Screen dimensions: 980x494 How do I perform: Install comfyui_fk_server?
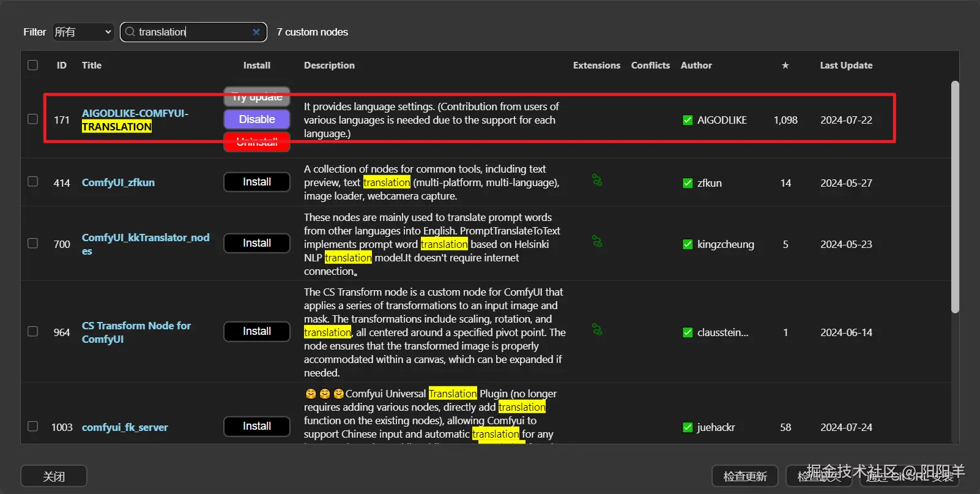[257, 426]
